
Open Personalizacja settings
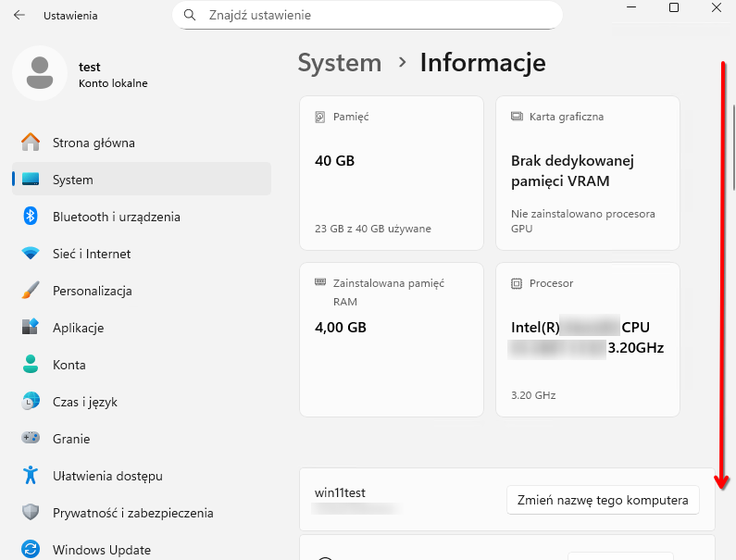pyautogui.click(x=92, y=291)
